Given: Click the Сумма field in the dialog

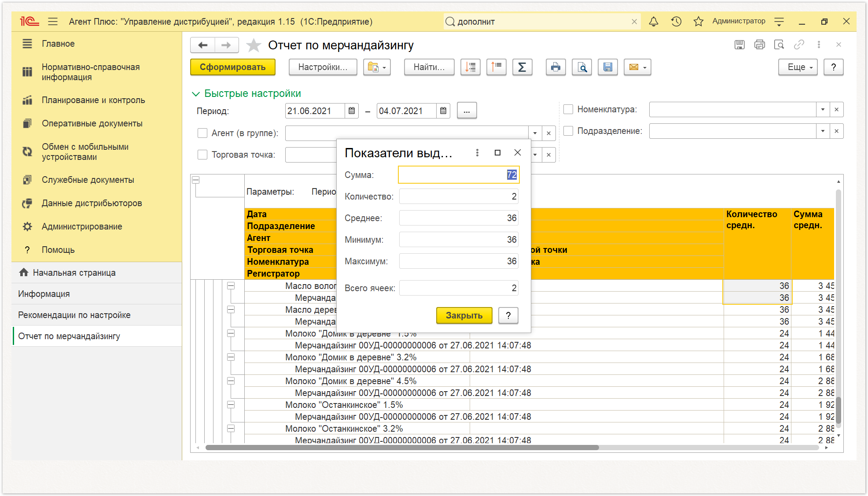Looking at the screenshot, I should (458, 175).
